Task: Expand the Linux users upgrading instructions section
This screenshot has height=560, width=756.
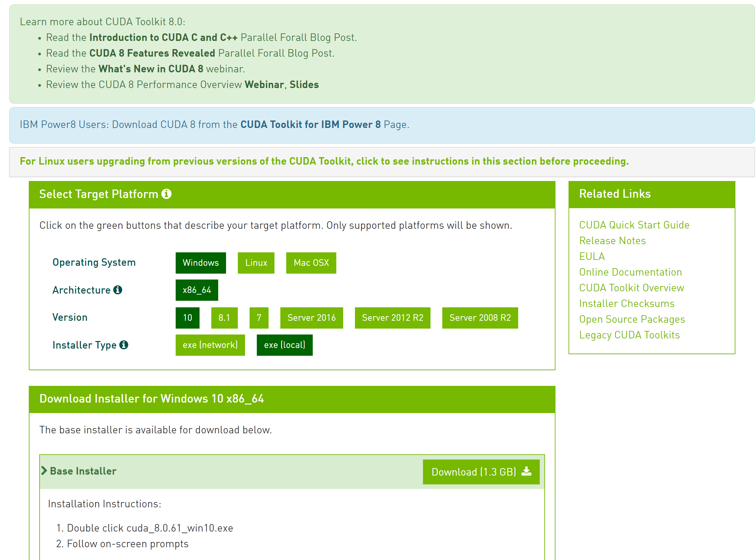Action: (x=324, y=161)
